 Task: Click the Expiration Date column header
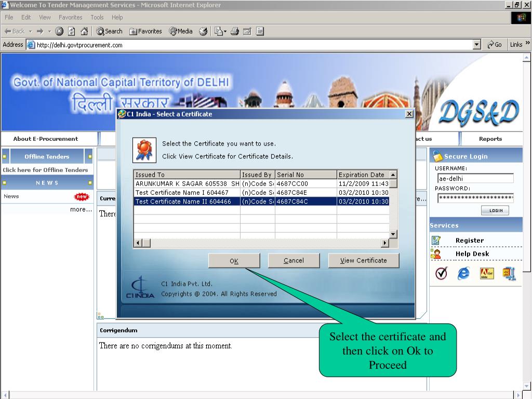coord(363,175)
